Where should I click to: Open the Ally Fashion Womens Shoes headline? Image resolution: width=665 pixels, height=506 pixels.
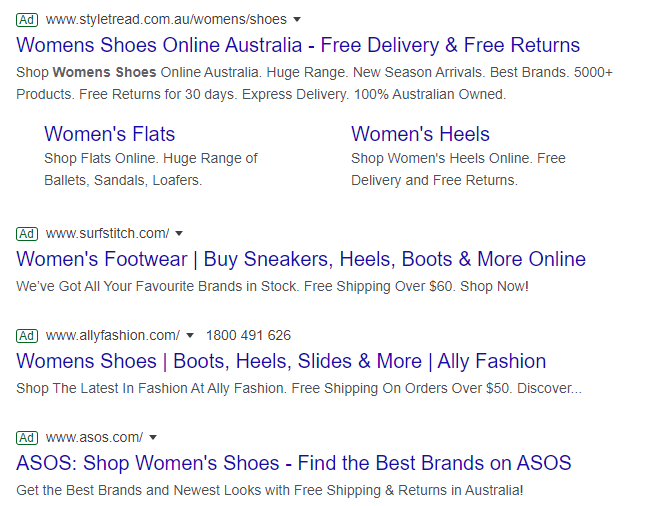281,361
